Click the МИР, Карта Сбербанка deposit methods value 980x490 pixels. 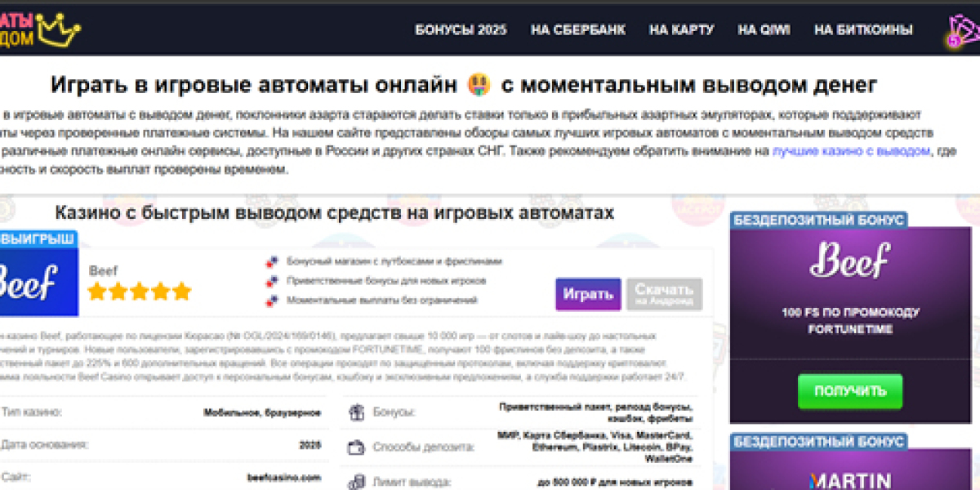595,447
